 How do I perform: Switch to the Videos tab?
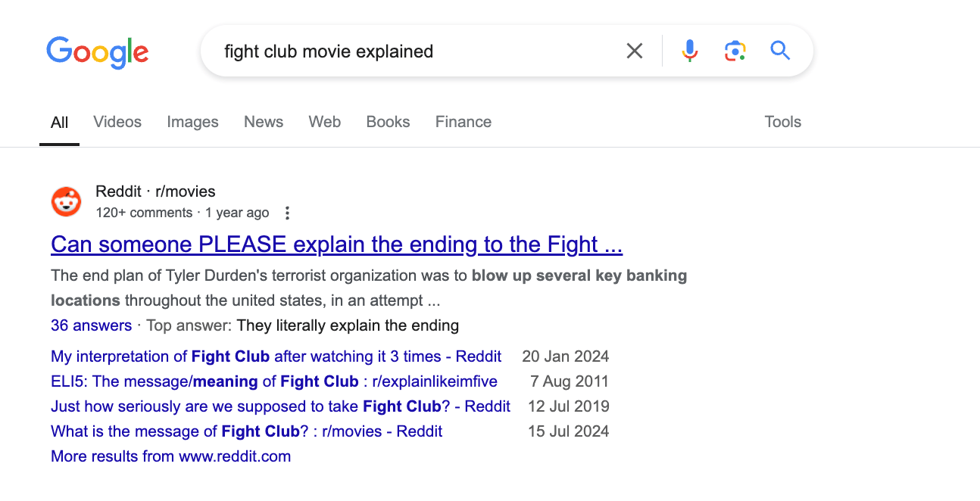pyautogui.click(x=117, y=122)
